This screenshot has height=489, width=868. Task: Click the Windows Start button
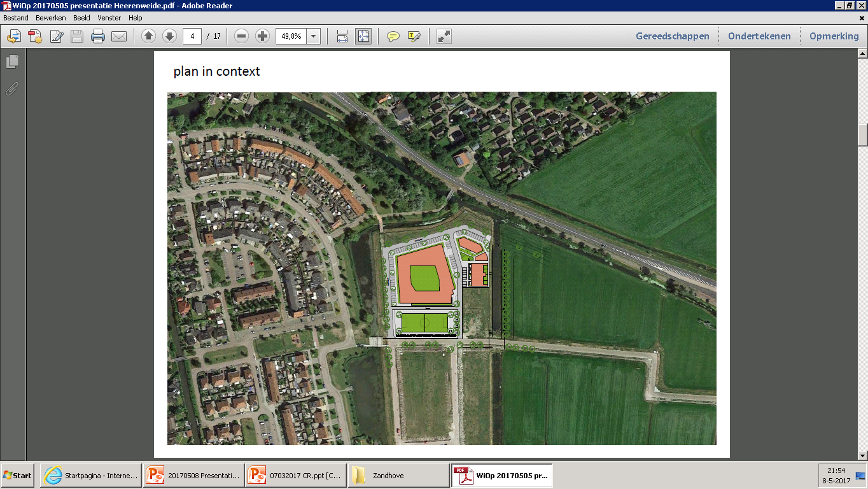point(18,476)
